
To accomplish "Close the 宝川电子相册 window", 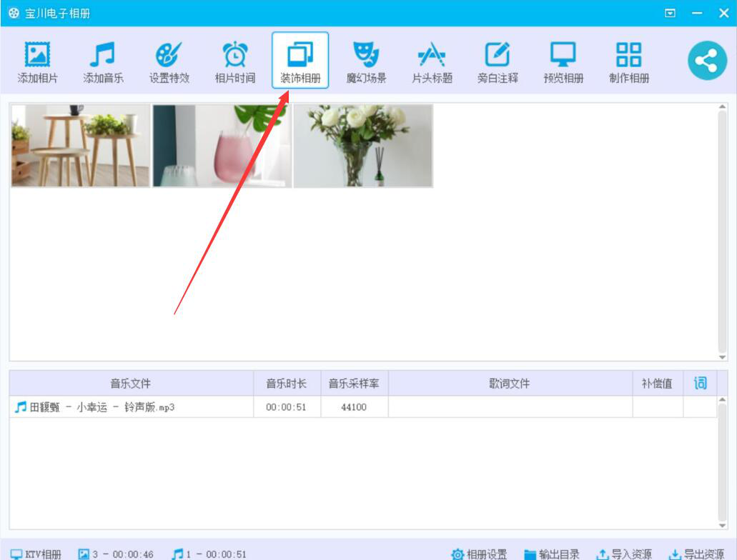I will click(x=724, y=13).
